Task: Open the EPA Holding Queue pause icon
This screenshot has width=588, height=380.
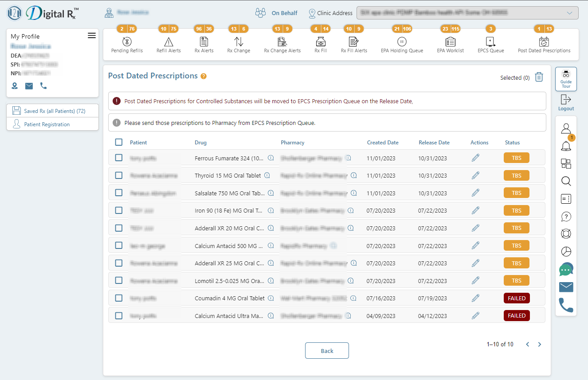Action: click(x=402, y=41)
